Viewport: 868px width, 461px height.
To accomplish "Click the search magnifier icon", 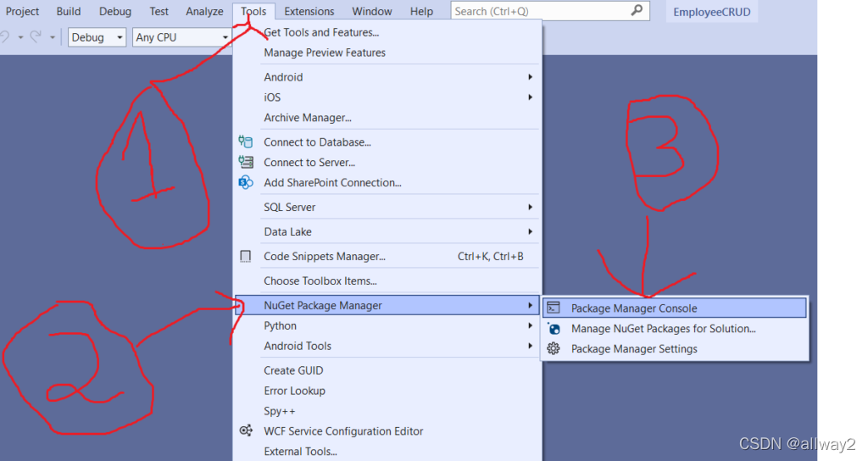I will (637, 10).
